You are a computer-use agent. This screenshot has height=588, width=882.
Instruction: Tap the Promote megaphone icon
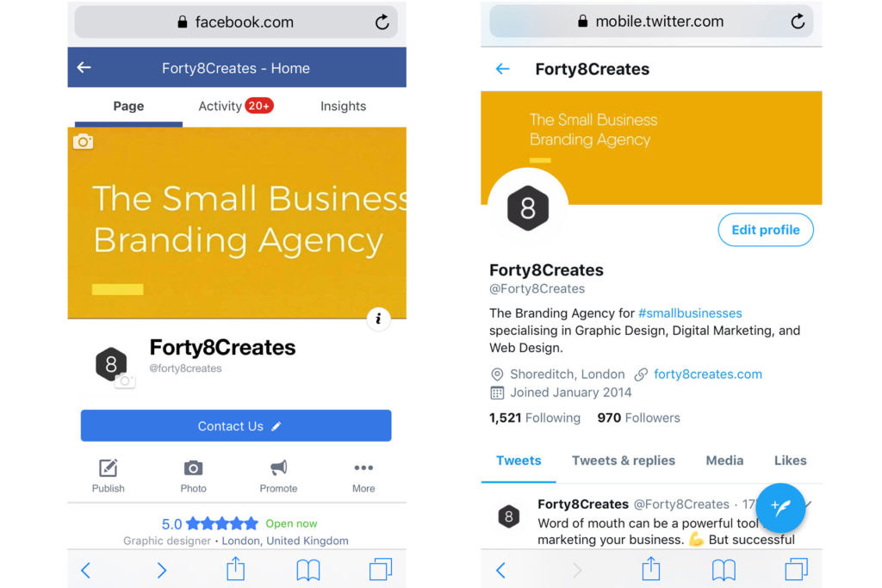tap(278, 467)
